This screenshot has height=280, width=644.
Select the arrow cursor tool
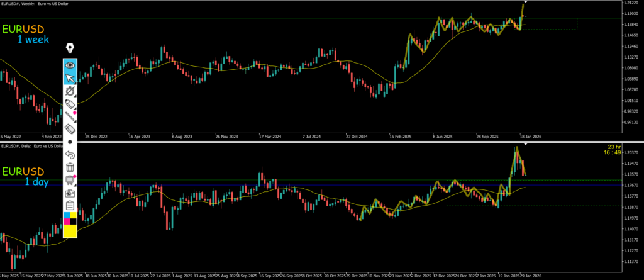[x=70, y=77]
